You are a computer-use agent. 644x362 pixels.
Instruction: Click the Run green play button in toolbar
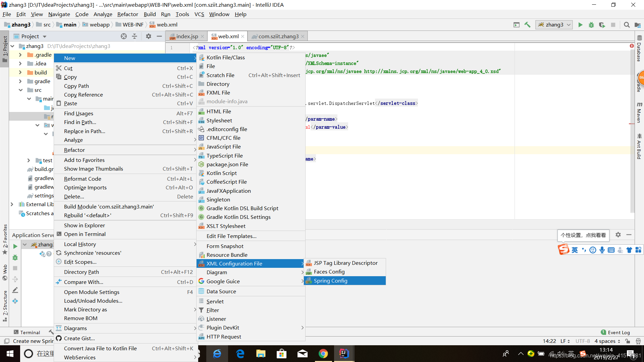coord(580,25)
